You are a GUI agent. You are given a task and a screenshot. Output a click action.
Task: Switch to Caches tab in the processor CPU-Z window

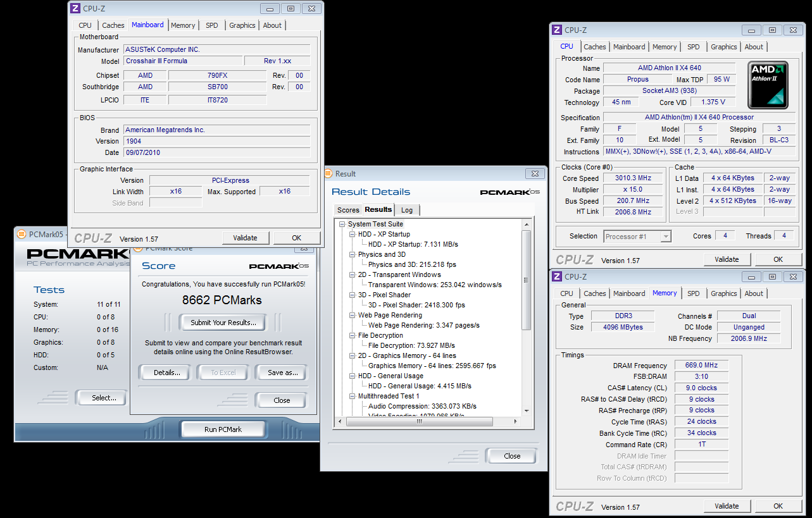(595, 47)
